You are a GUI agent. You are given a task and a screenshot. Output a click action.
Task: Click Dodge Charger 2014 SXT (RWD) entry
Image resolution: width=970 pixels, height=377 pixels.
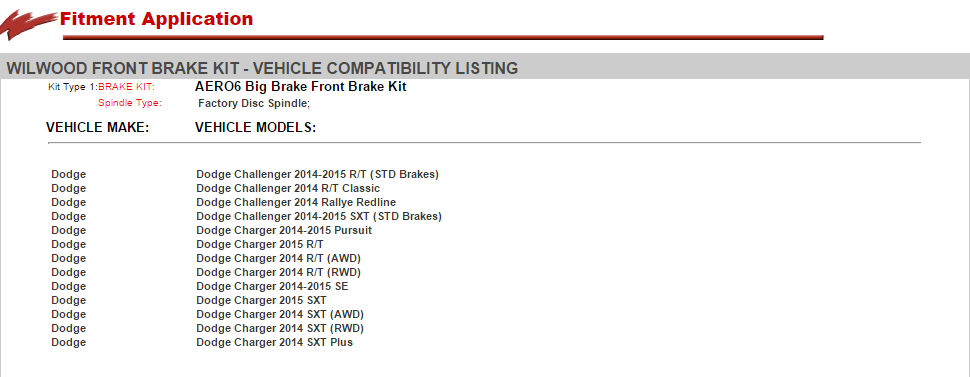(280, 328)
